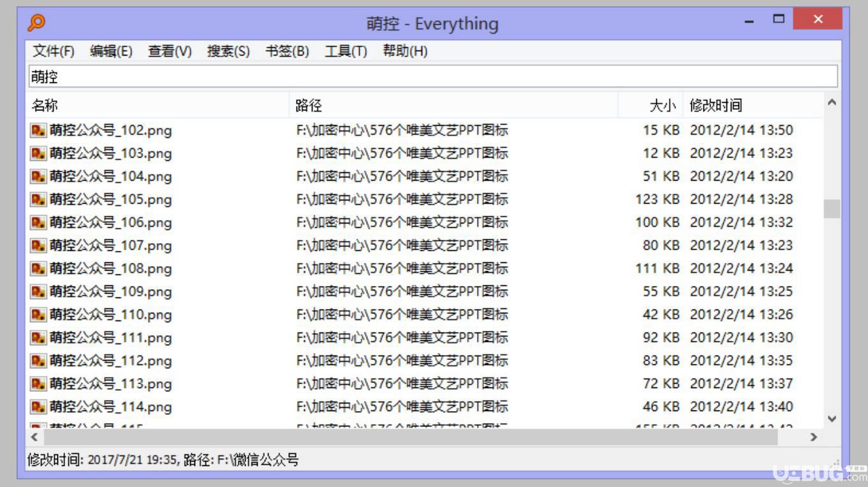868x487 pixels.
Task: Select file name 萌控公众号_112.png
Action: tap(111, 361)
